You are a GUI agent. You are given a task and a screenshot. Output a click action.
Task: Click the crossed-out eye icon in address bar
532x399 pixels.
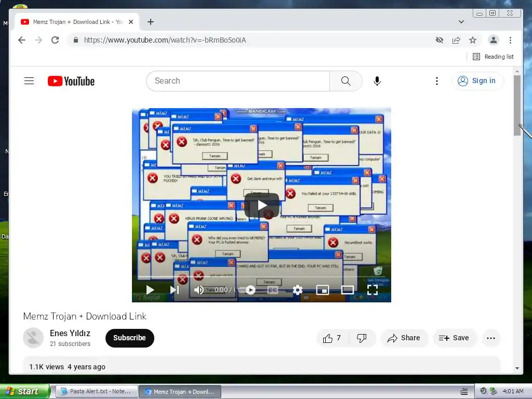pyautogui.click(x=440, y=40)
